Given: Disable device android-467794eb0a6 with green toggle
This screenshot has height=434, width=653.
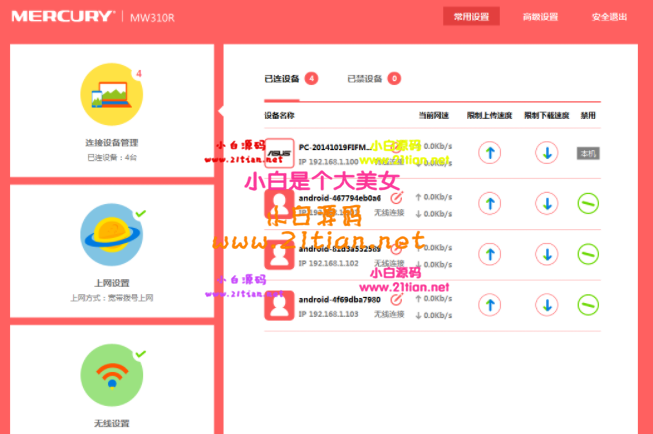Looking at the screenshot, I should [589, 204].
